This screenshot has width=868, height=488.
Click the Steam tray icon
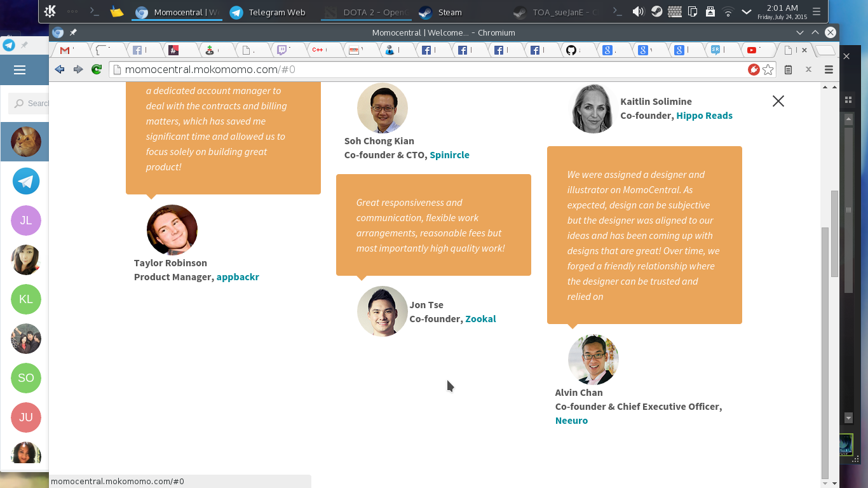pyautogui.click(x=656, y=11)
